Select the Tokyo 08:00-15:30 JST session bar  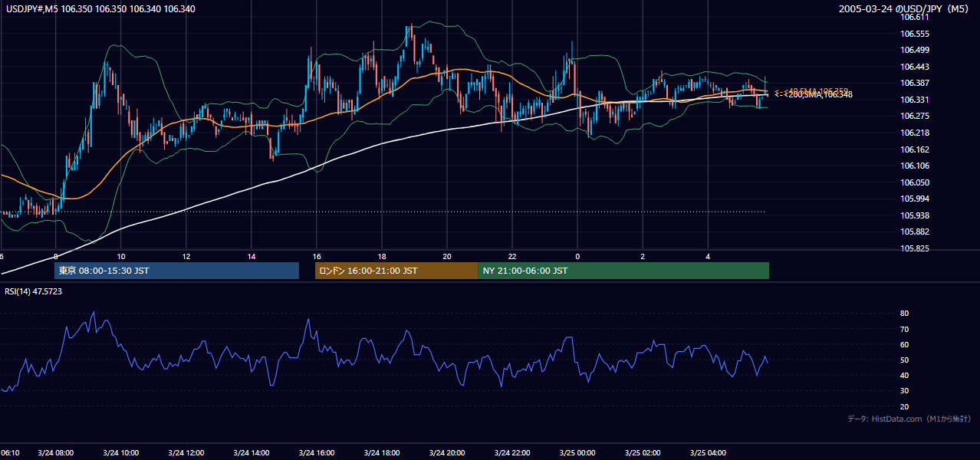pos(176,271)
